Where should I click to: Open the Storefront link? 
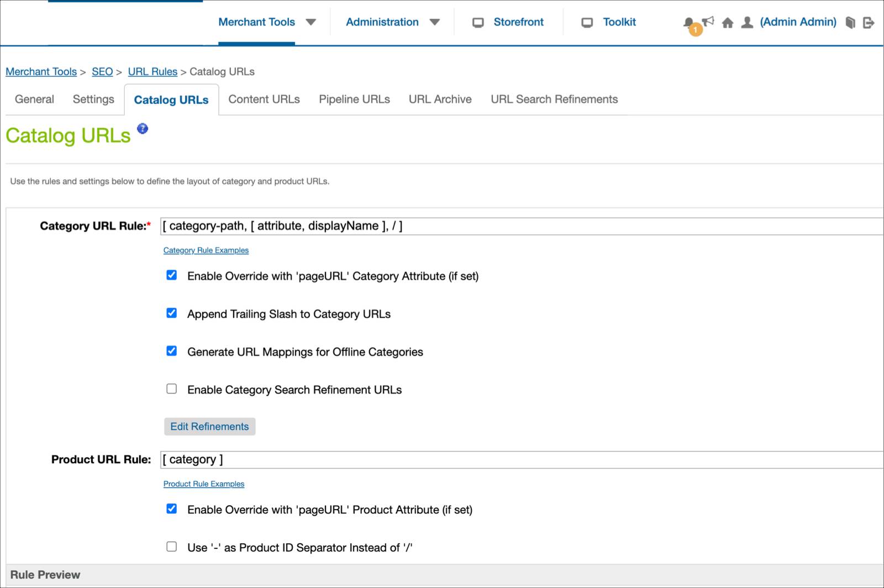click(518, 22)
